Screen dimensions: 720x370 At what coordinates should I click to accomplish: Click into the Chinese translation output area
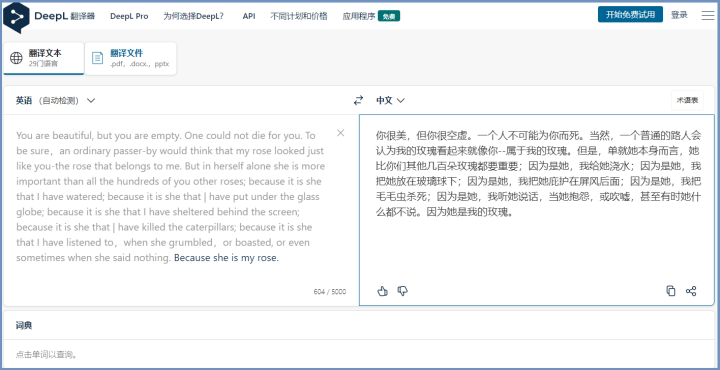pos(536,210)
